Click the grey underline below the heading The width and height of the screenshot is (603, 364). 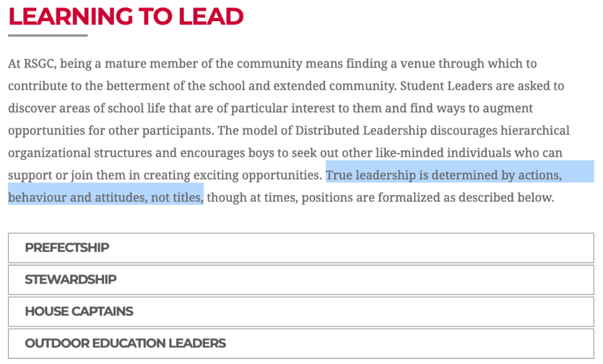pos(47,35)
